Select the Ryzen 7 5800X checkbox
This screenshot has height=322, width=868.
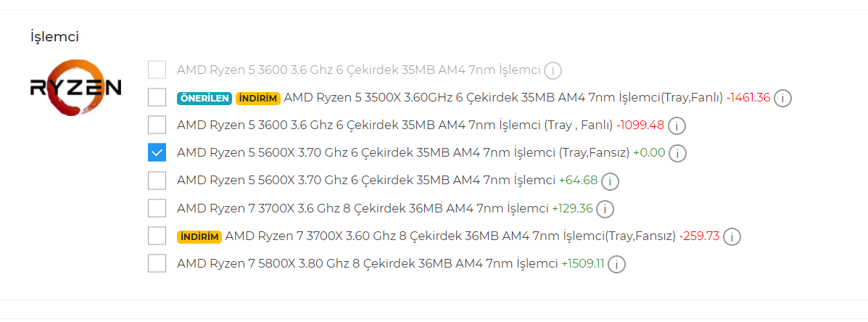[157, 264]
